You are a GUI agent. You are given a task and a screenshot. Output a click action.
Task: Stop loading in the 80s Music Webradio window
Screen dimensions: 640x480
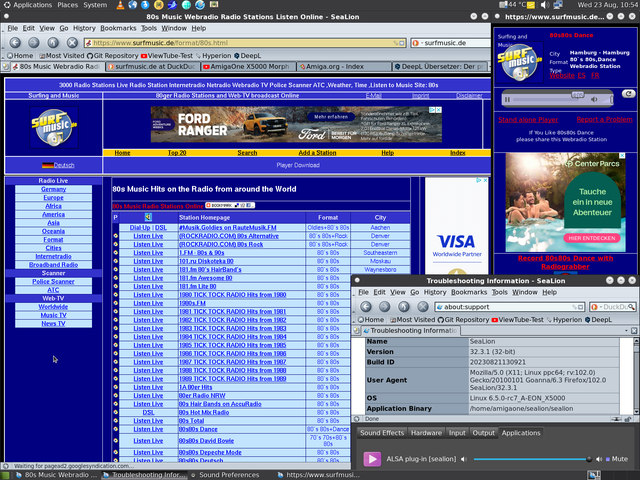point(72,42)
